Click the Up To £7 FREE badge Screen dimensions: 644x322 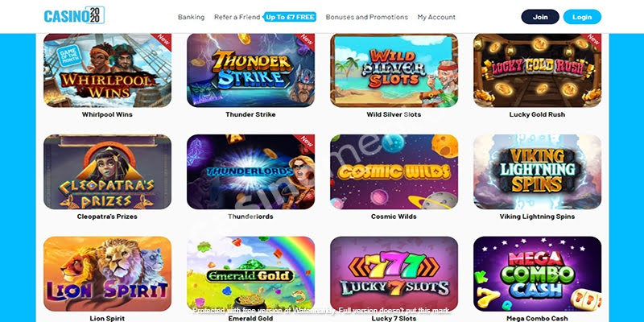290,17
